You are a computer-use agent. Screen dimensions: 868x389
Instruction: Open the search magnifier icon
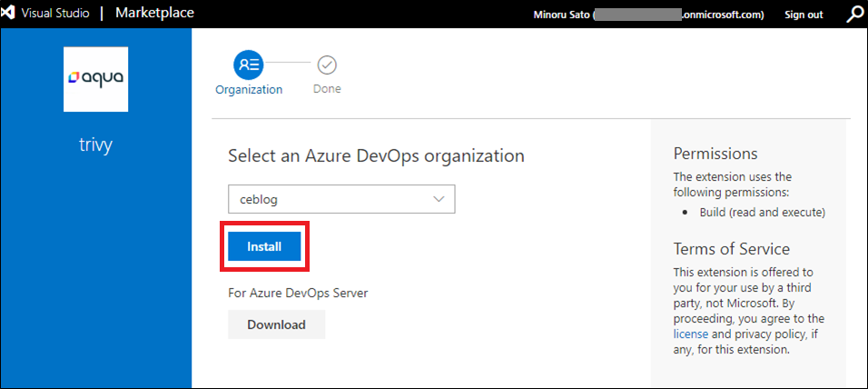tap(855, 15)
